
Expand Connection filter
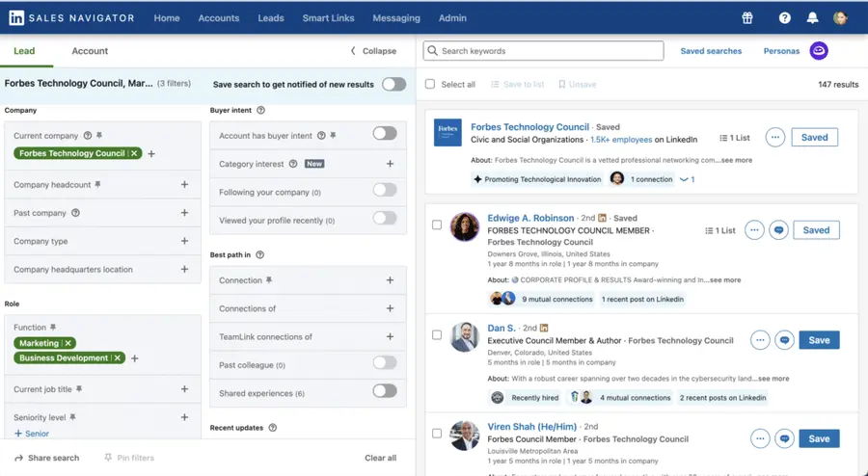point(391,280)
